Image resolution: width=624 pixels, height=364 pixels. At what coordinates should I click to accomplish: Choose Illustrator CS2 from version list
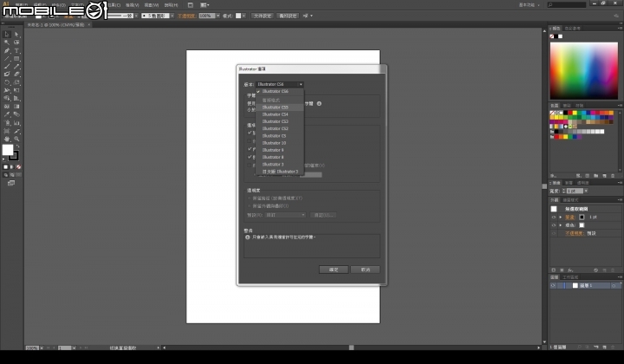(x=280, y=129)
